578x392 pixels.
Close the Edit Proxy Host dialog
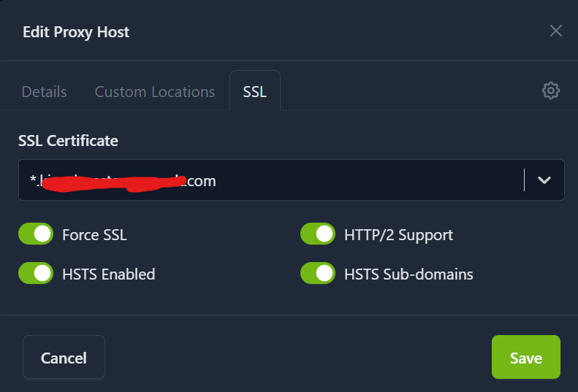coord(556,31)
